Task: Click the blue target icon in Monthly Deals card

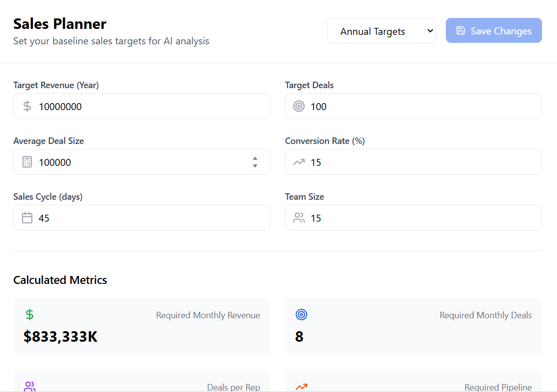Action: (x=301, y=315)
